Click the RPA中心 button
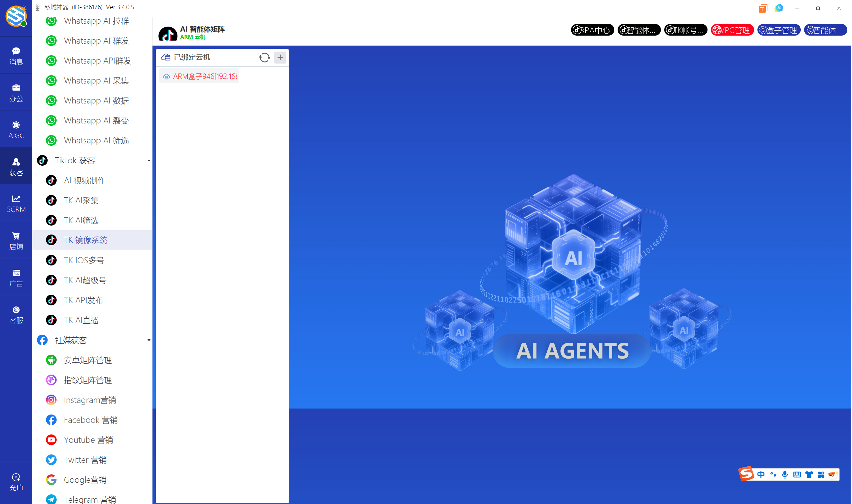Image resolution: width=852 pixels, height=504 pixels. click(x=592, y=30)
